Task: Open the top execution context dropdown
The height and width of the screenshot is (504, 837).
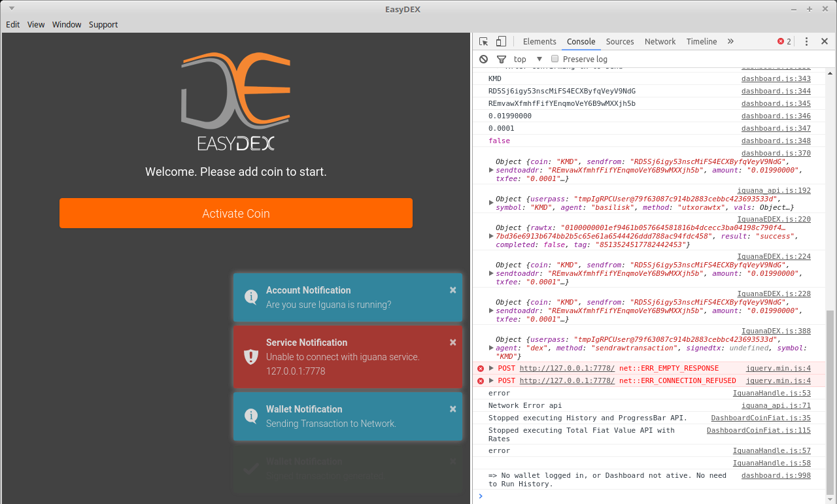Action: [528, 59]
